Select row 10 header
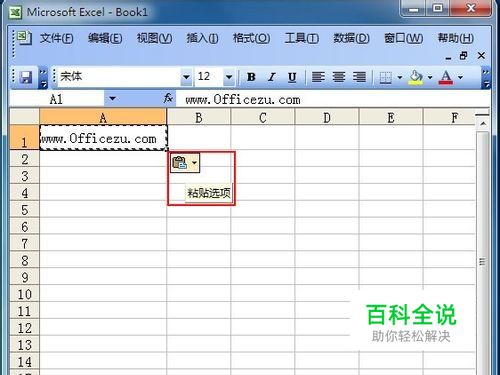This screenshot has width=500, height=375. click(x=24, y=294)
